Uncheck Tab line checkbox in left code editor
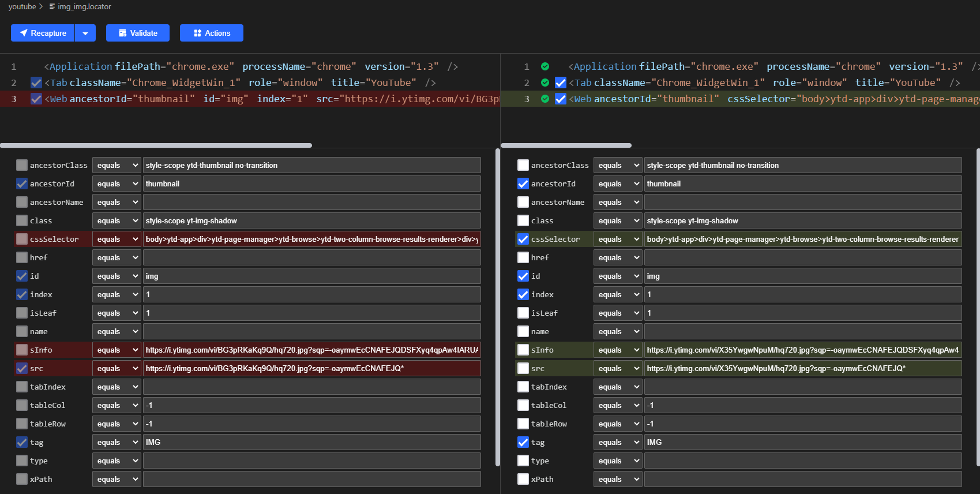980x494 pixels. 36,83
